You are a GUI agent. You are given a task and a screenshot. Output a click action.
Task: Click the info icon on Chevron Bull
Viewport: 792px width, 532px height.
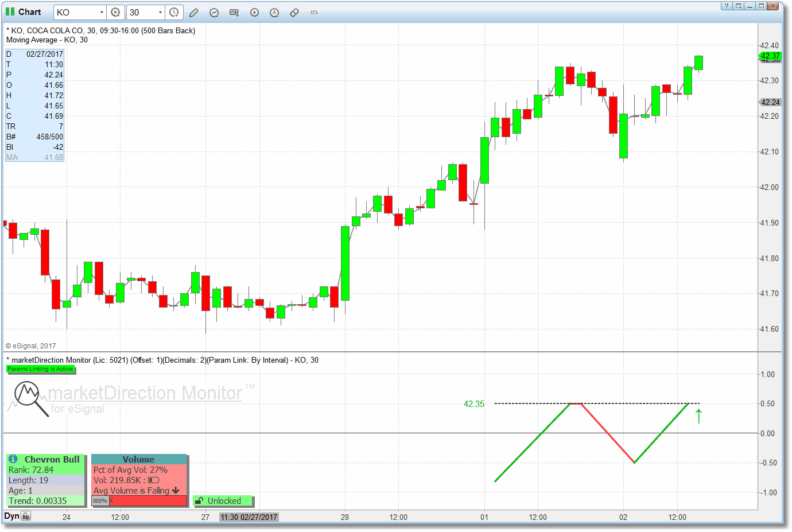(13, 459)
